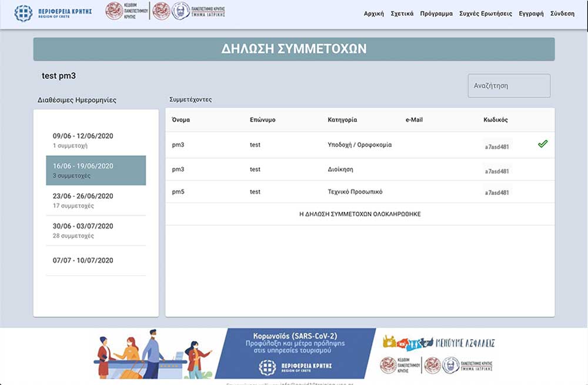This screenshot has height=385, width=588.
Task: Select the 07/07 - 10/07/2020 date range
Action: pyautogui.click(x=96, y=260)
